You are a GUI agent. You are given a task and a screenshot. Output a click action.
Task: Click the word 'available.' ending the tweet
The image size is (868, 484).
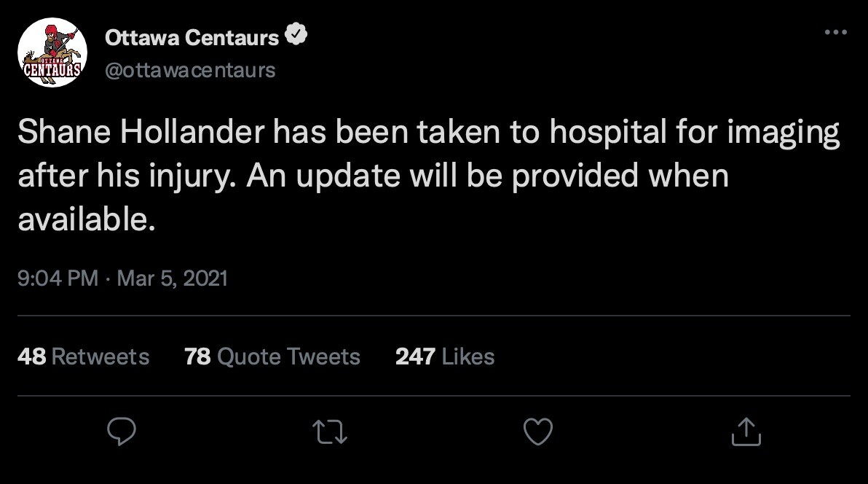pyautogui.click(x=86, y=219)
